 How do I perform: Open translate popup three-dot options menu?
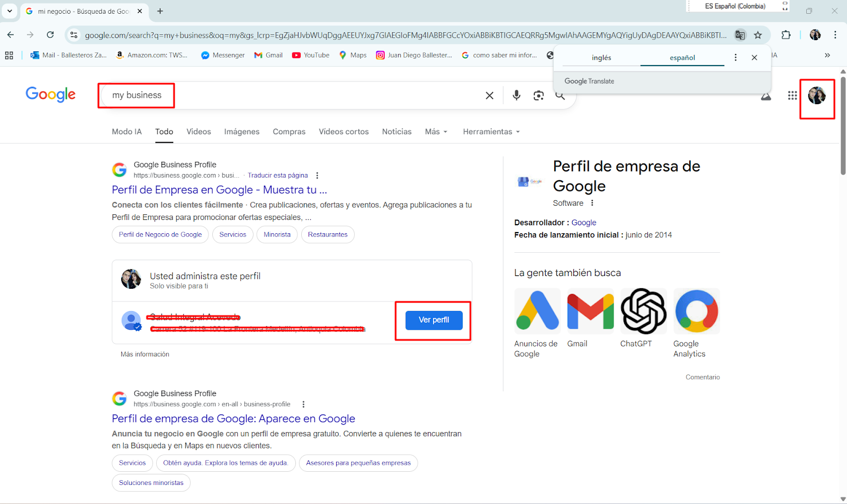point(735,58)
